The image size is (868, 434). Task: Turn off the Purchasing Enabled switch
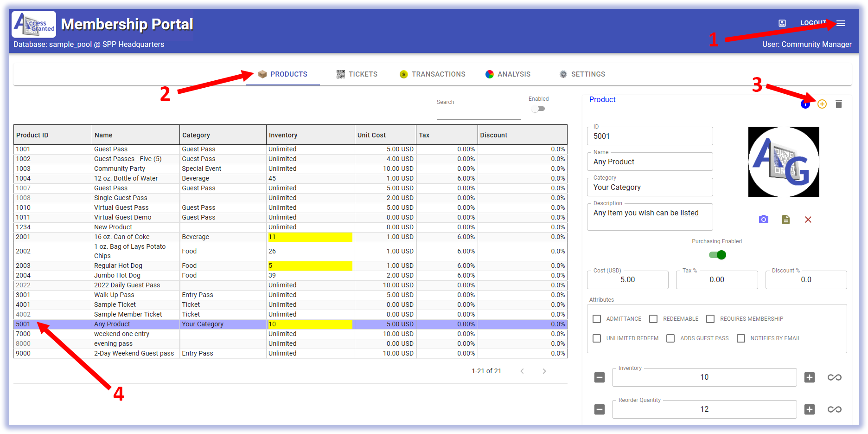[717, 255]
